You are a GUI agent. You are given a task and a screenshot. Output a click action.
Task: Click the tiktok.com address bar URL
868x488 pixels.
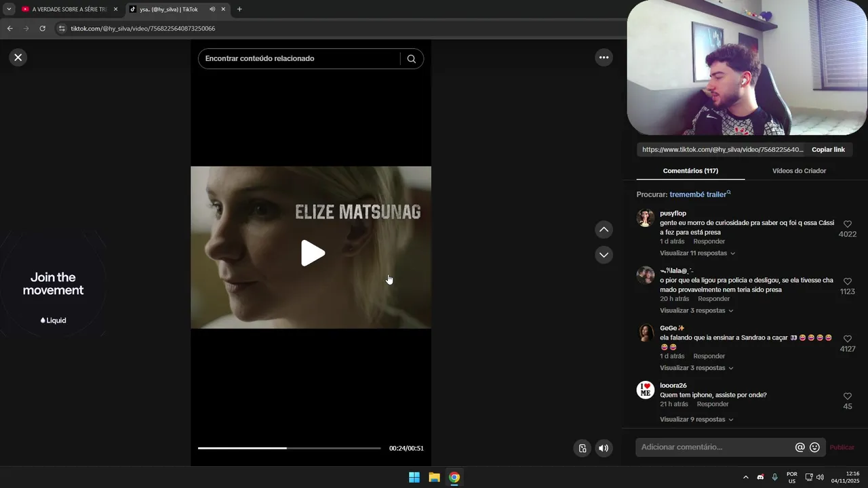click(x=143, y=28)
